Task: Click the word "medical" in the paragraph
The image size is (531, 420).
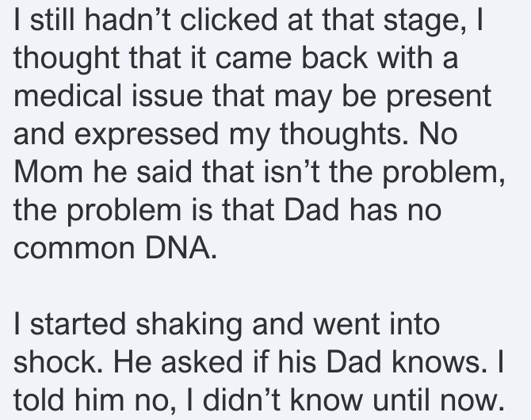Action: [67, 96]
